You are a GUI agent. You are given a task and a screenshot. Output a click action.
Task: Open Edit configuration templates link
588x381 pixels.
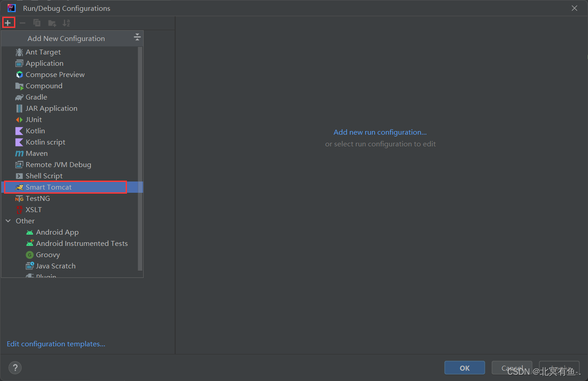click(56, 344)
